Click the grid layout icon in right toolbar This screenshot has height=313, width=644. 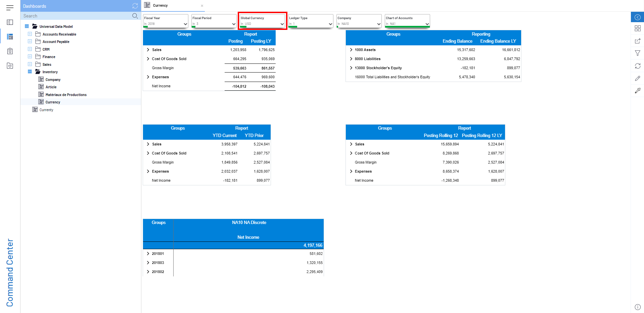pos(637,29)
